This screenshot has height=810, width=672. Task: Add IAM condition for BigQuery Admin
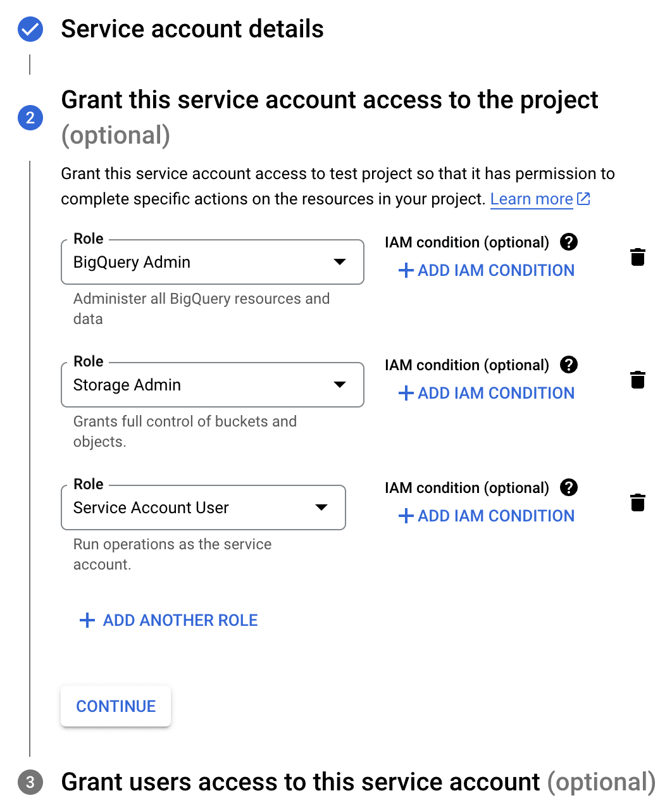pyautogui.click(x=486, y=270)
